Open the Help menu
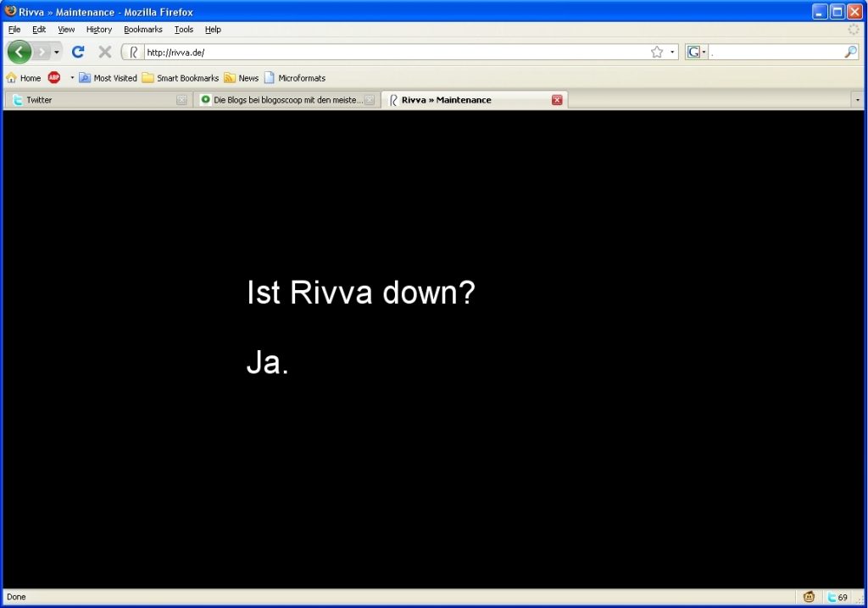 [213, 30]
